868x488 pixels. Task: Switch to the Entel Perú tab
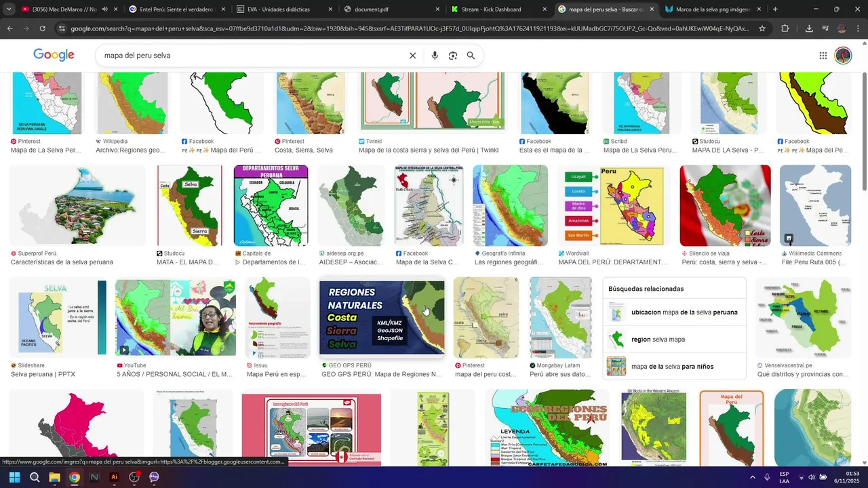(176, 9)
